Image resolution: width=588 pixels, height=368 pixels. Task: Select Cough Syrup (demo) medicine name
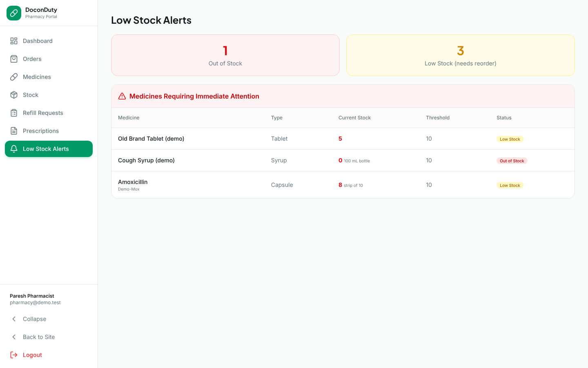(x=146, y=160)
